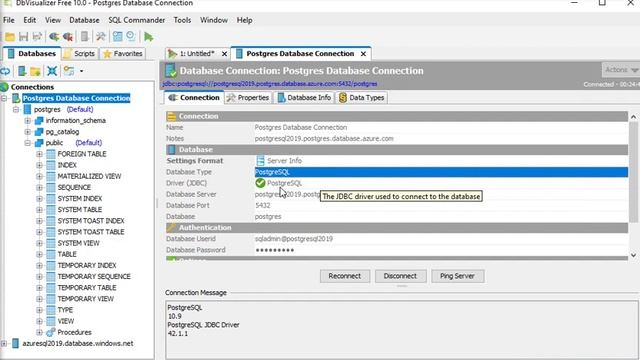Image resolution: width=640 pixels, height=360 pixels.
Task: Click scroll-up arrow of connection properties
Action: coord(633,117)
